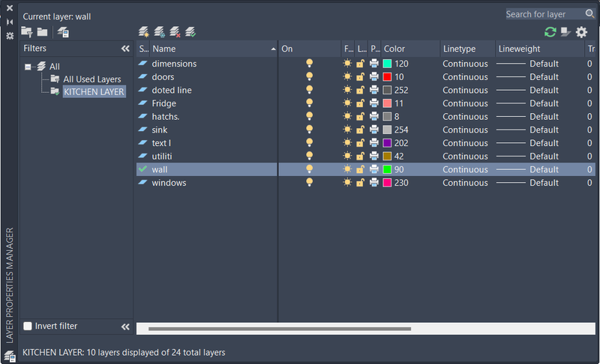Freeze the doors layer

coord(347,77)
